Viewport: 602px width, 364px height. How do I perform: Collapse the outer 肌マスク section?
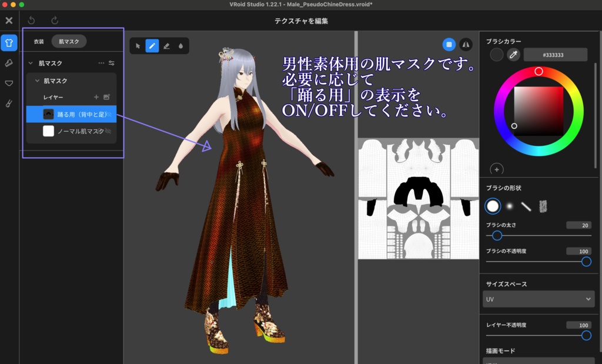(x=29, y=62)
